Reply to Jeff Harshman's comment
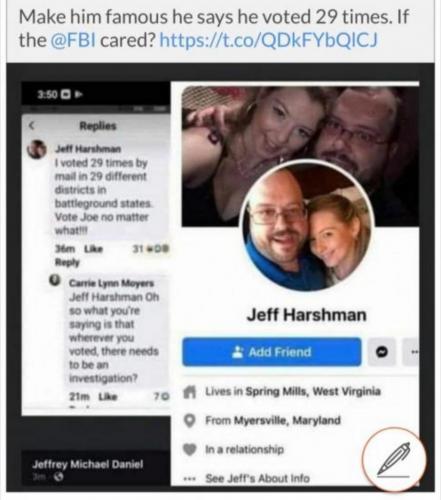The image size is (441, 500). (67, 263)
